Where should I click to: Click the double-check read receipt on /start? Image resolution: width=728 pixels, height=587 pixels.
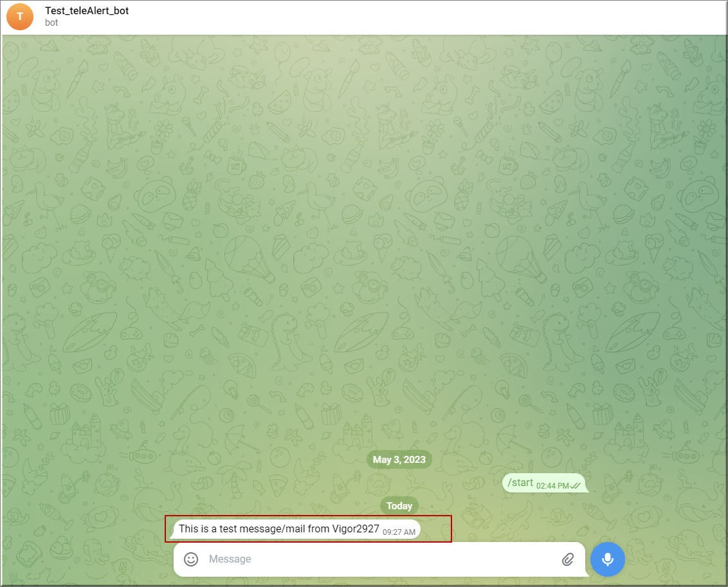coord(575,486)
